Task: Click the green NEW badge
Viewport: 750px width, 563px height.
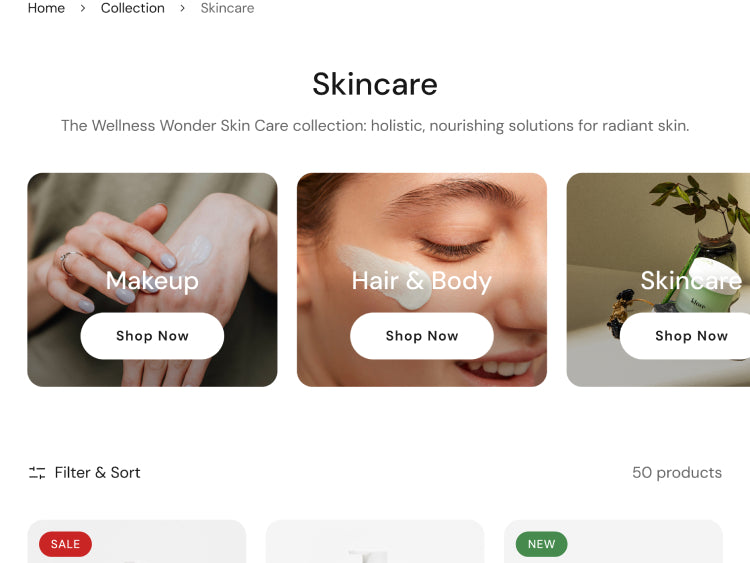Action: tap(541, 544)
